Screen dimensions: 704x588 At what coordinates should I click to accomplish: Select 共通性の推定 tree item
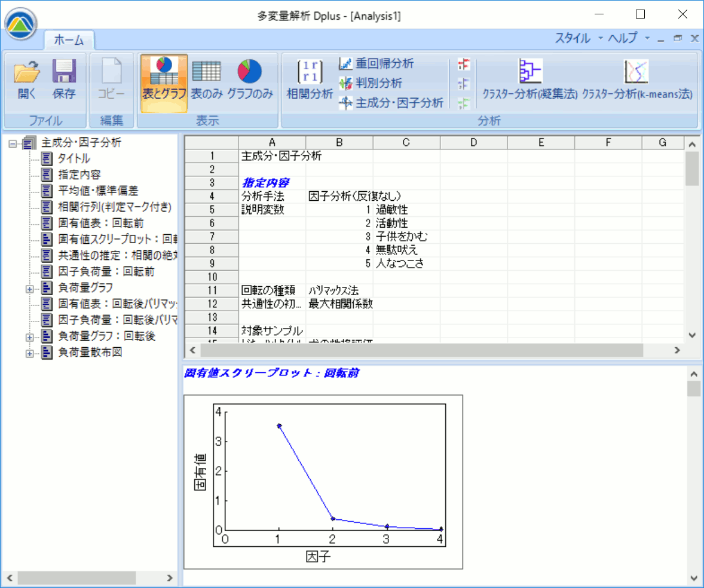point(118,255)
